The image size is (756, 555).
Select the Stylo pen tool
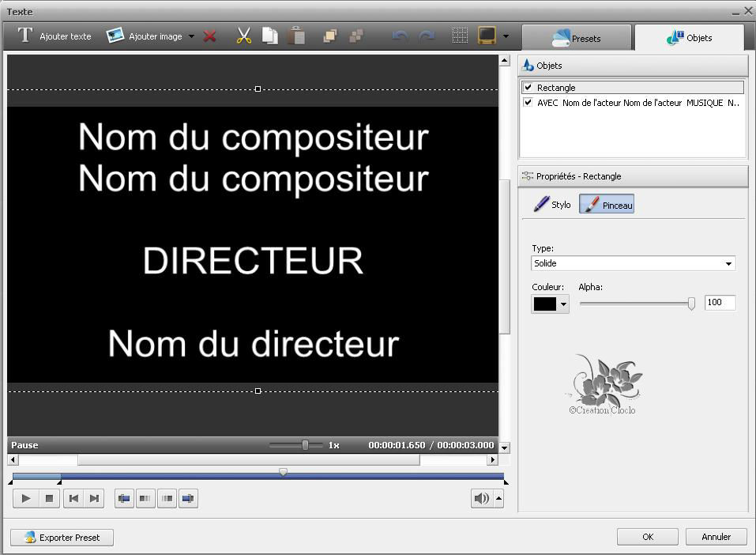pos(552,205)
